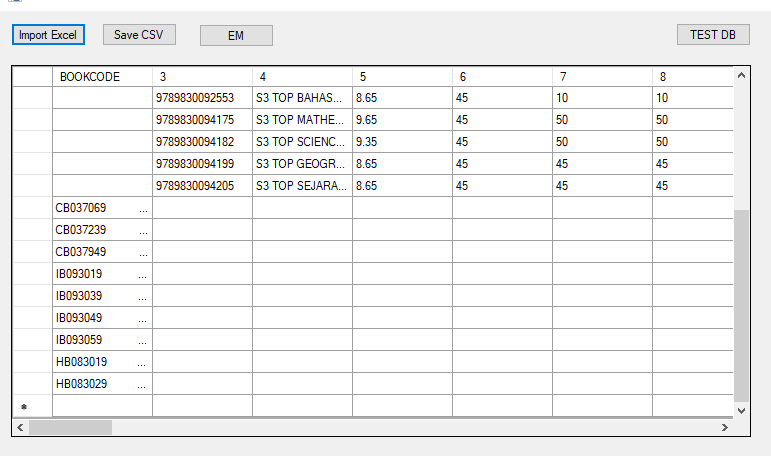Click the scroll up arrow of vertical scrollbar
The height and width of the screenshot is (456, 771).
(x=741, y=75)
